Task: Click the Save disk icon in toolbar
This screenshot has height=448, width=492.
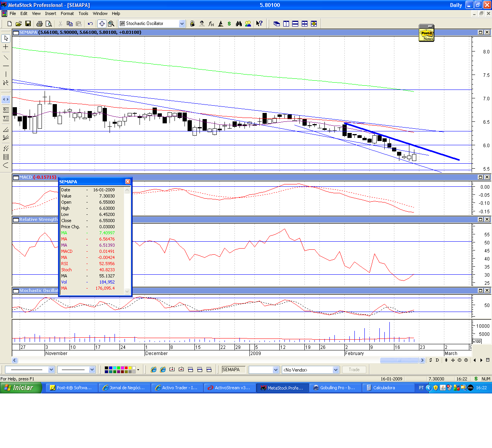Action: pyautogui.click(x=28, y=23)
